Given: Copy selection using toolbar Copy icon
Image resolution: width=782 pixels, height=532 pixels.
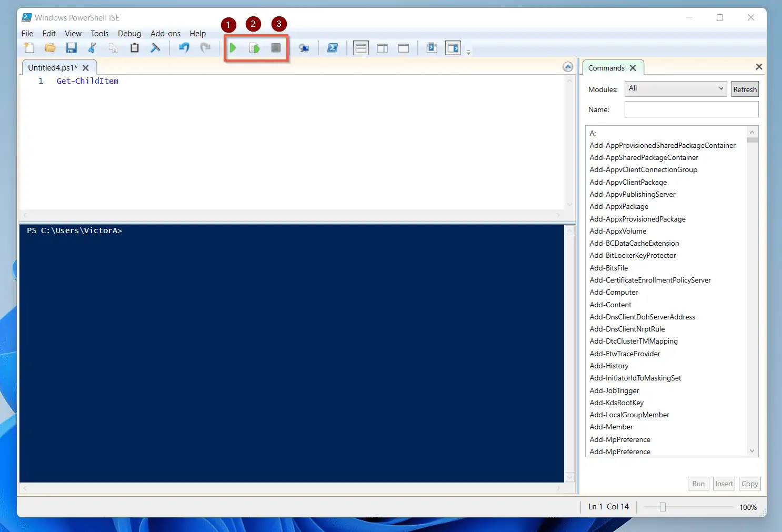Looking at the screenshot, I should point(113,48).
